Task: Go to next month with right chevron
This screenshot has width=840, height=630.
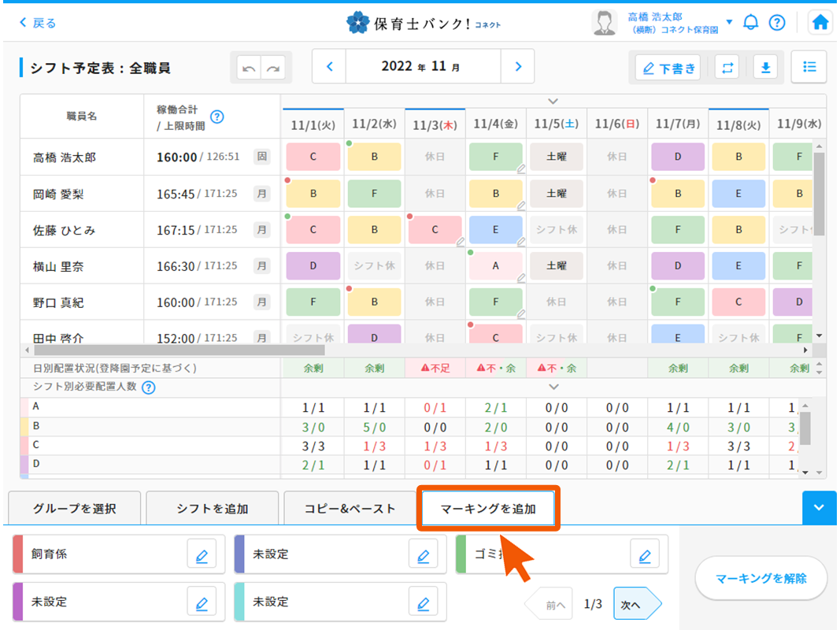Action: [518, 67]
